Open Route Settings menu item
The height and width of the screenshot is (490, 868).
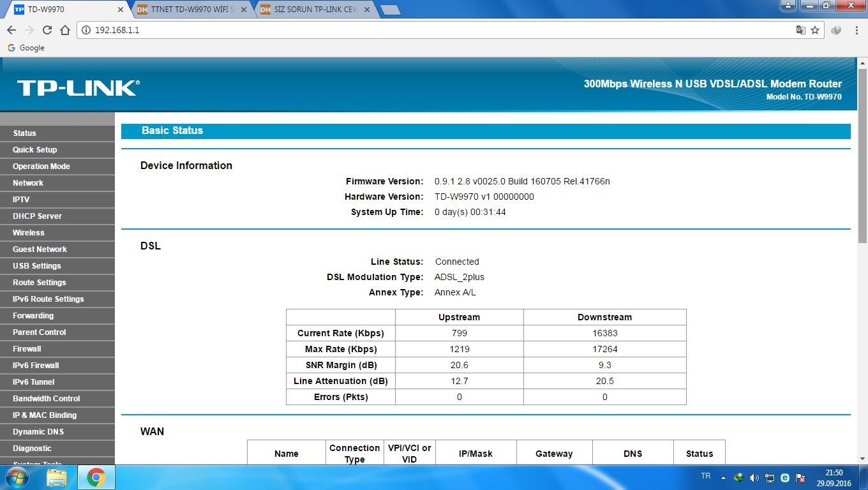[57, 282]
